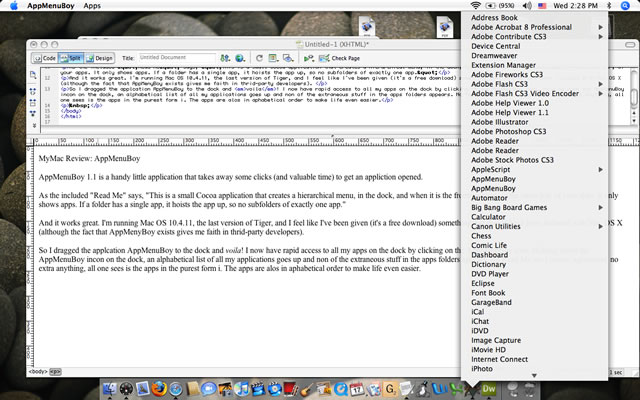Screen dimensions: 640x400
Task: Show more coding toolbar items chevron
Action: point(33,125)
